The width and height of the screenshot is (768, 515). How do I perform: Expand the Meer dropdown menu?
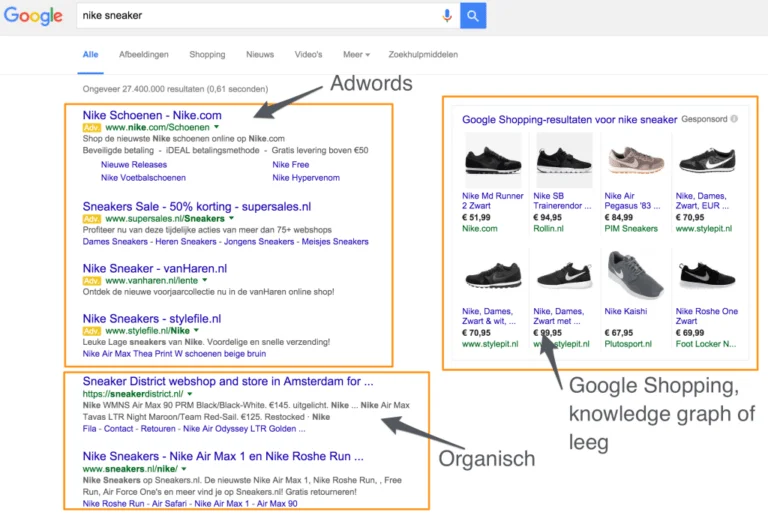click(x=356, y=54)
